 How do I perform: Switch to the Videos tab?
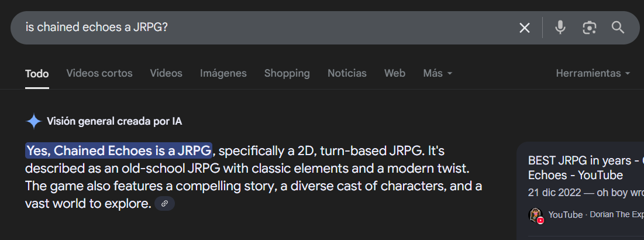coord(166,74)
